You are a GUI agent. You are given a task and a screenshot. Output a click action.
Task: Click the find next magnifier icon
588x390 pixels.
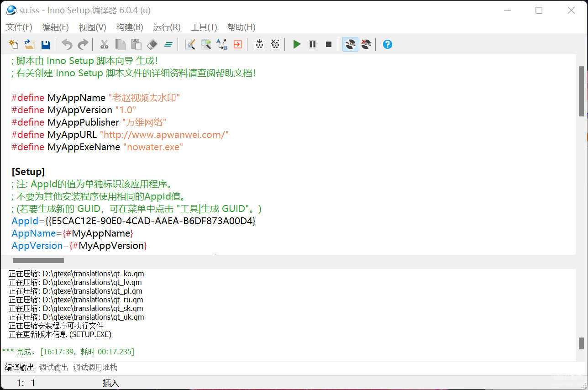tap(206, 44)
